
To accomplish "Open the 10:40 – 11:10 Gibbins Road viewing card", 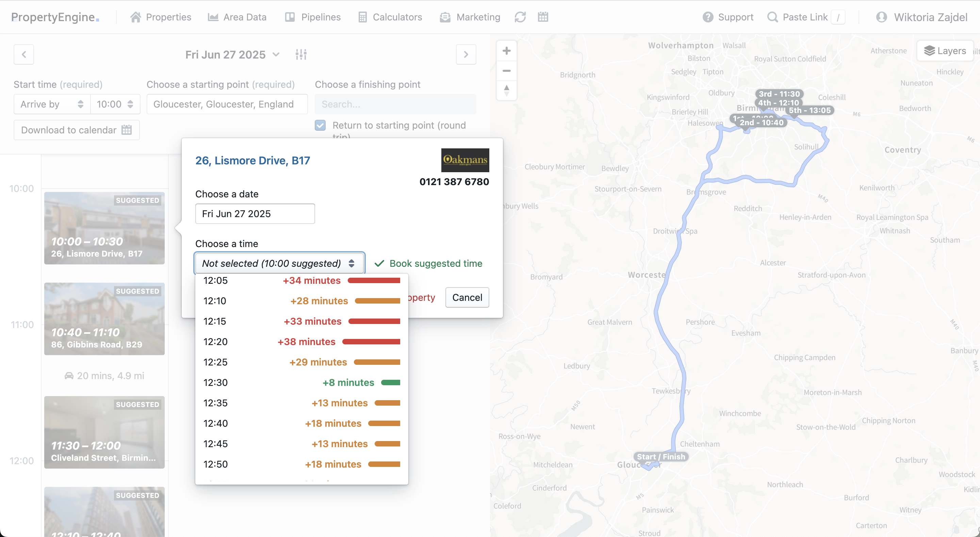I will pos(104,319).
